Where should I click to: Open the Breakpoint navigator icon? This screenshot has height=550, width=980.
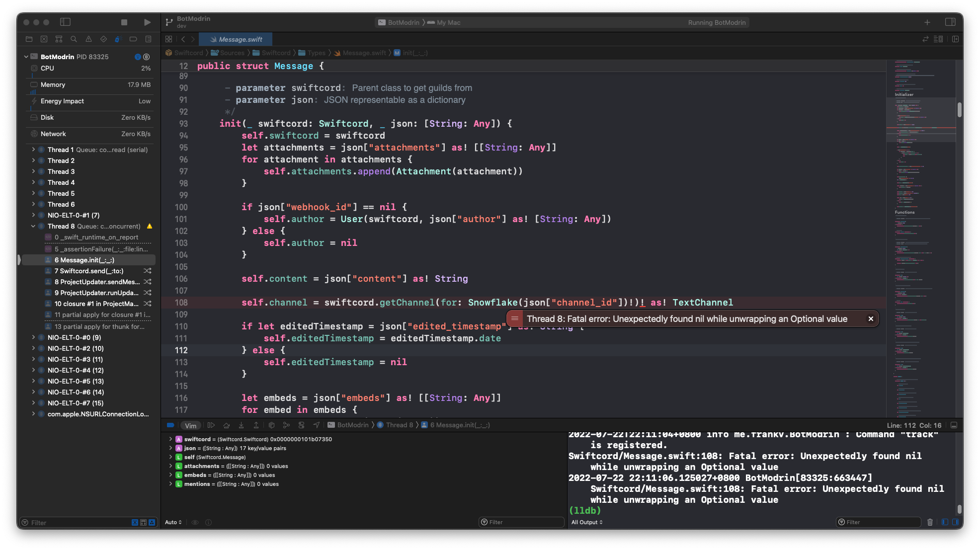click(133, 39)
